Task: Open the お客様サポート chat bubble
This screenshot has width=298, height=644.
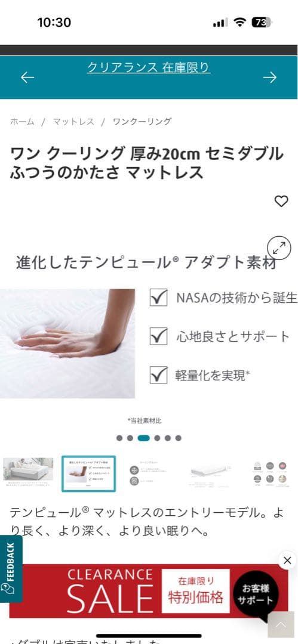Action: [x=256, y=595]
